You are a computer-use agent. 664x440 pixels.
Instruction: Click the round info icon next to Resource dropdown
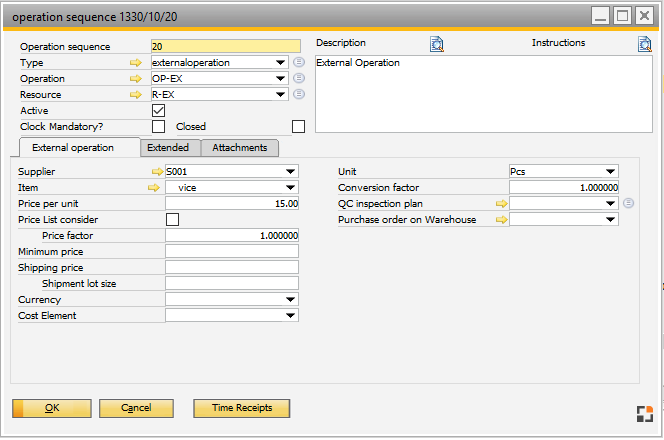tap(299, 94)
